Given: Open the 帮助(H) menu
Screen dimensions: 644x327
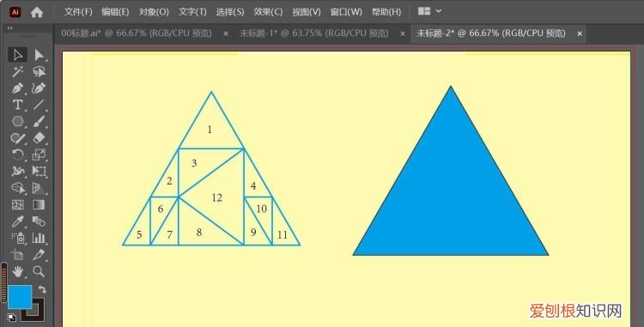Looking at the screenshot, I should 386,12.
